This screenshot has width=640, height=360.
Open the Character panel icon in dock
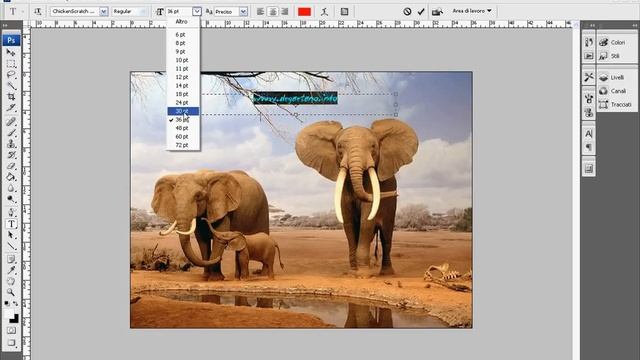[589, 133]
